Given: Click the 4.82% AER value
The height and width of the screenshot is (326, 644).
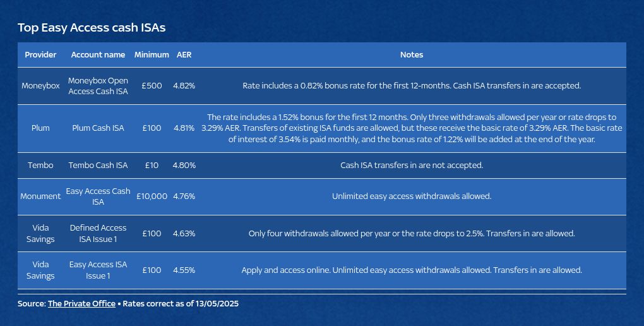Looking at the screenshot, I should coord(184,86).
